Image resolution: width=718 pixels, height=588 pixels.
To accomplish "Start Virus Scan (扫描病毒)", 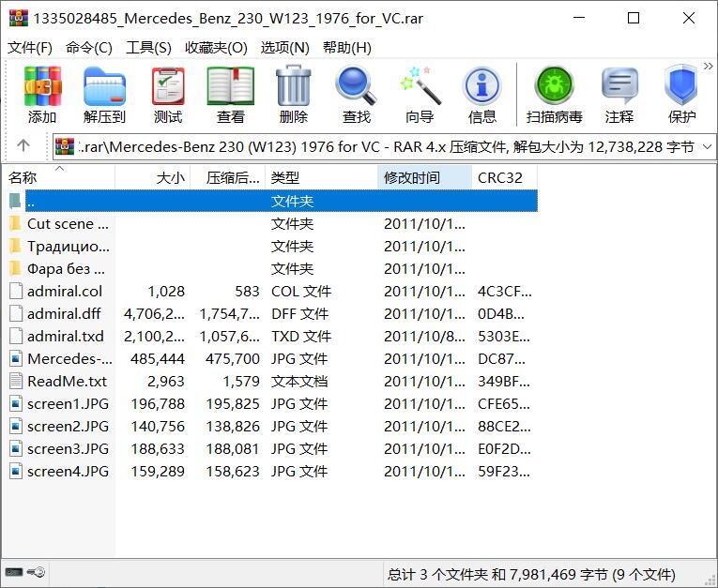I will pyautogui.click(x=554, y=95).
